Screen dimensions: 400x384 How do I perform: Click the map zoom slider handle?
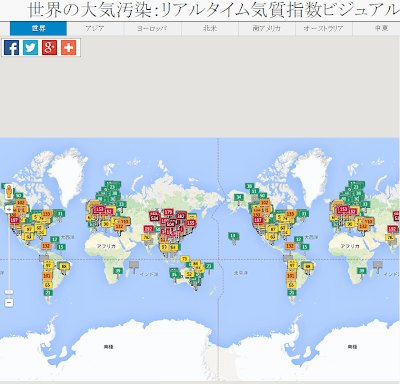(9, 292)
